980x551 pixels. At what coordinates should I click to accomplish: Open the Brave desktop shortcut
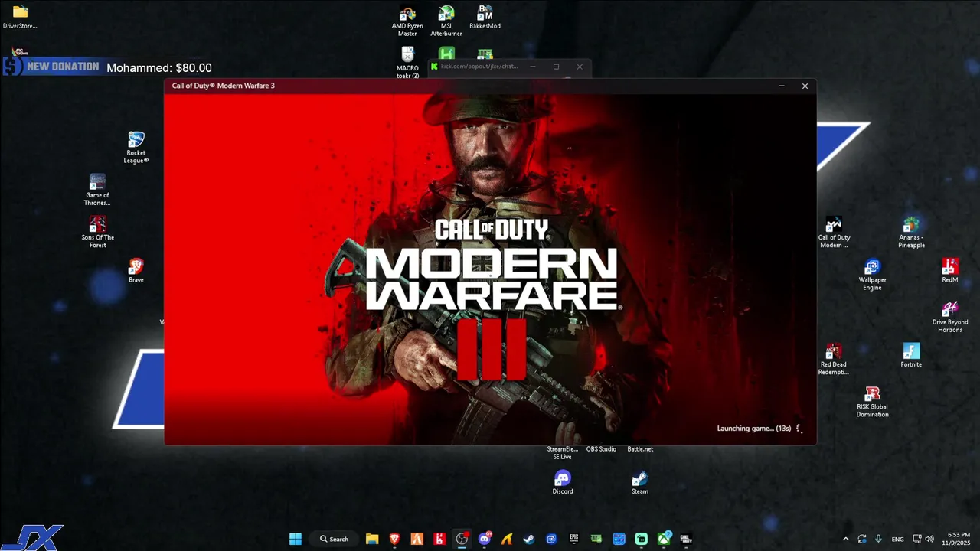136,271
